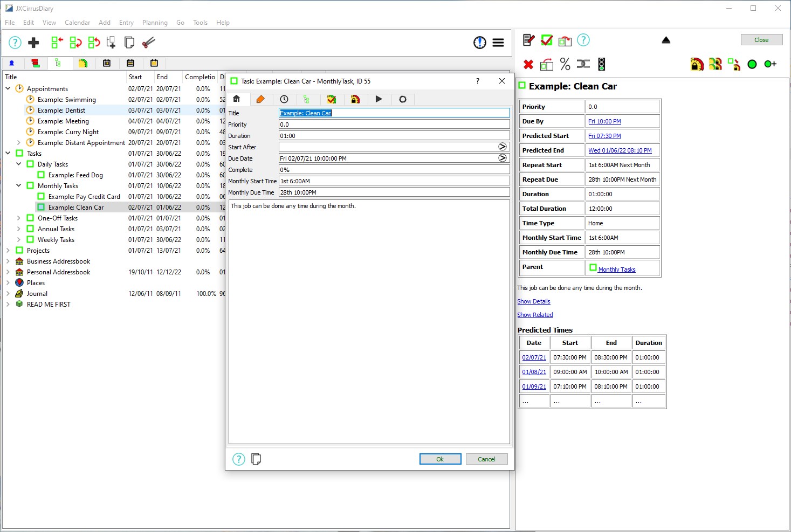Collapse the Appointments tree node
This screenshot has width=791, height=532.
8,89
